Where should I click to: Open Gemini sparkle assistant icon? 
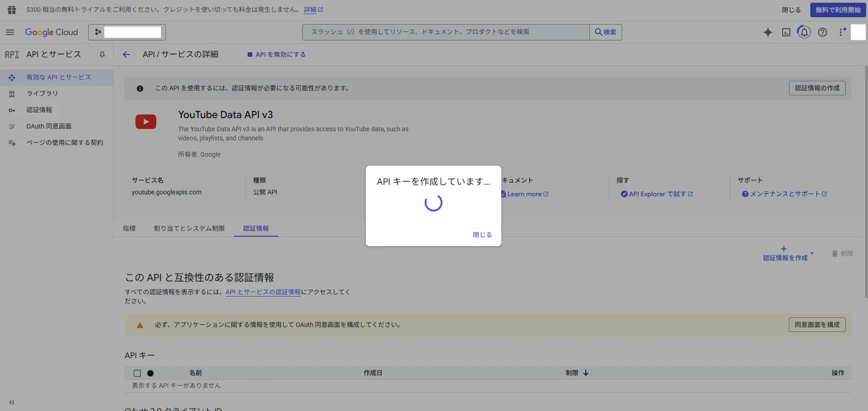[768, 32]
